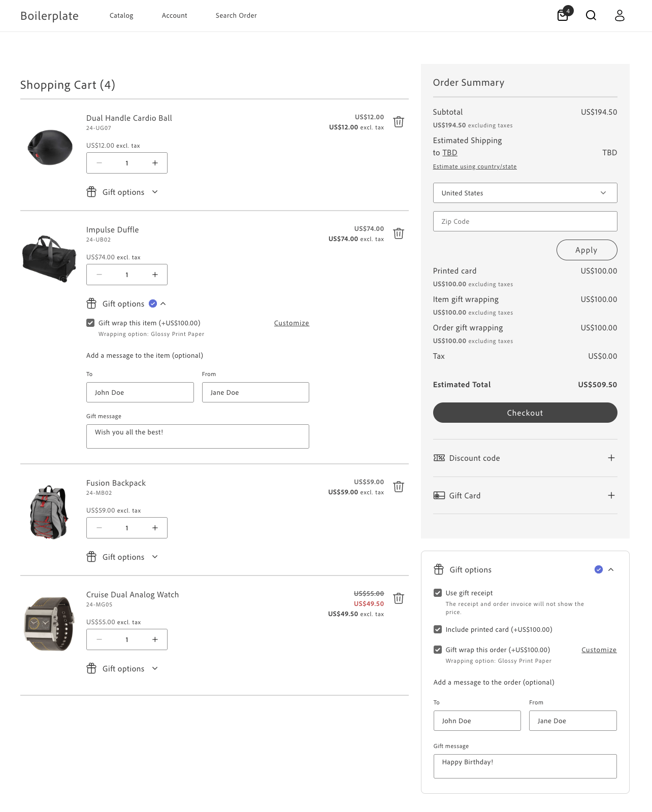
Task: Delete Impulse Duffle with the trash icon
Action: (x=399, y=233)
